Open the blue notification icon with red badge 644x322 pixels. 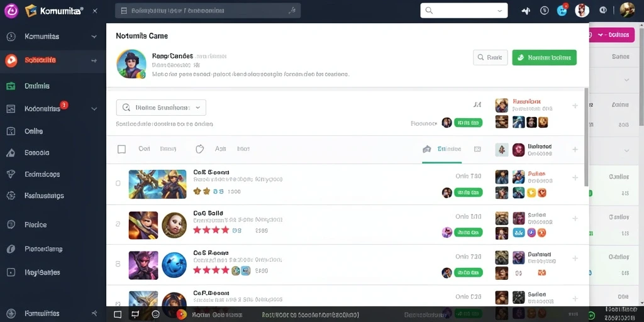click(x=562, y=11)
